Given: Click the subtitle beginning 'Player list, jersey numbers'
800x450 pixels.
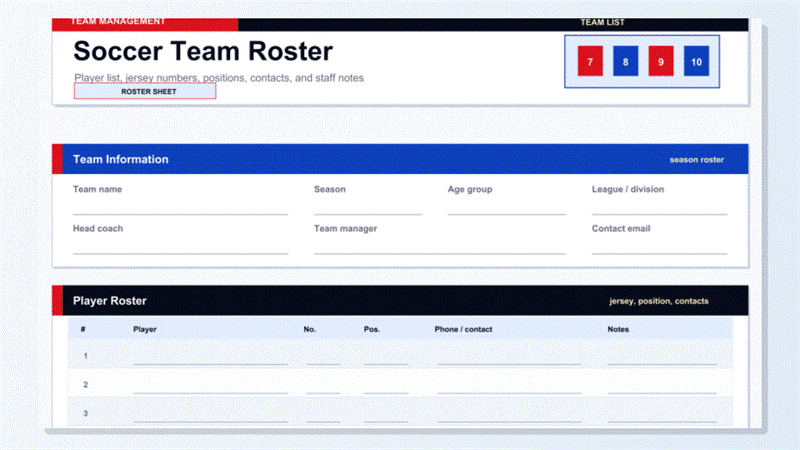Looking at the screenshot, I should 219,78.
